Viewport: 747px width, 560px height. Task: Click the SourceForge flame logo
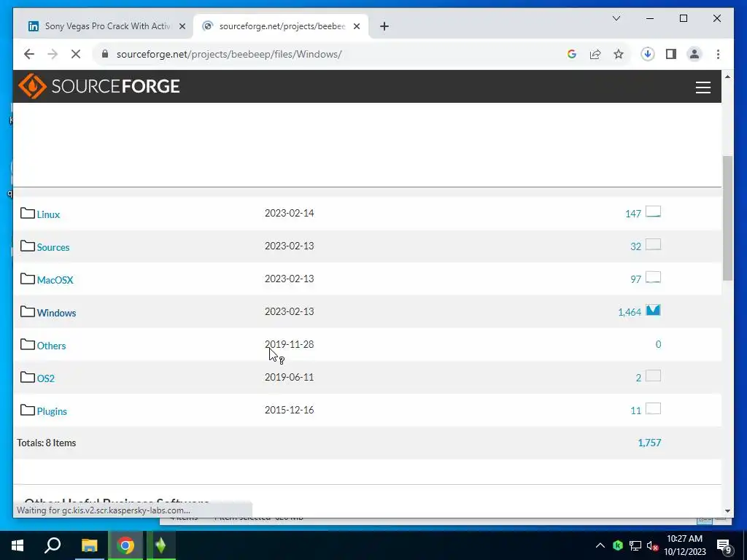point(32,86)
